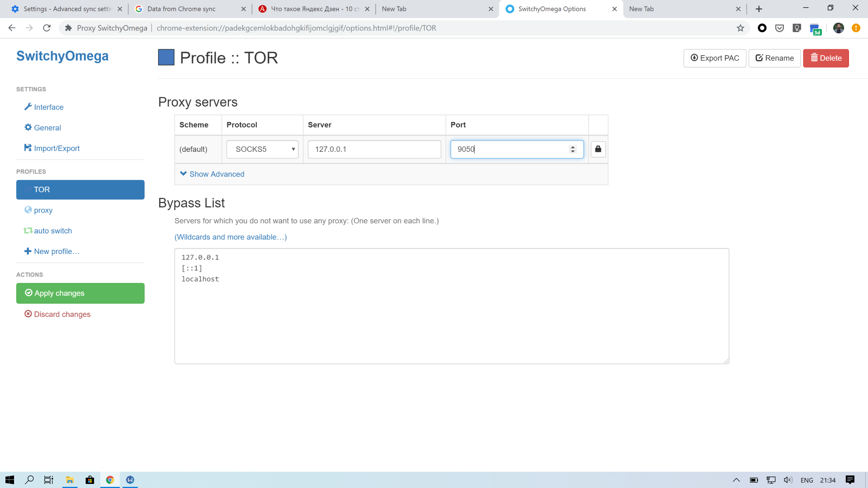Click the address bar URL
868x488 pixels.
point(296,28)
